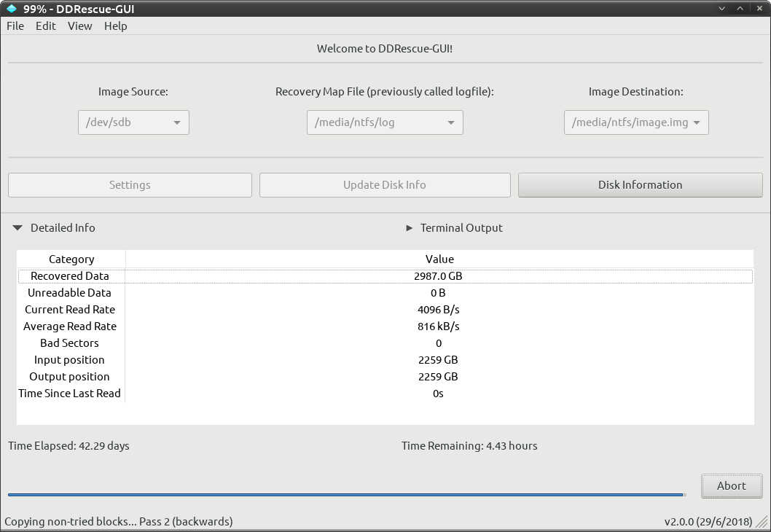This screenshot has width=771, height=532.
Task: Click the 816 kB/s value cell
Action: [438, 326]
